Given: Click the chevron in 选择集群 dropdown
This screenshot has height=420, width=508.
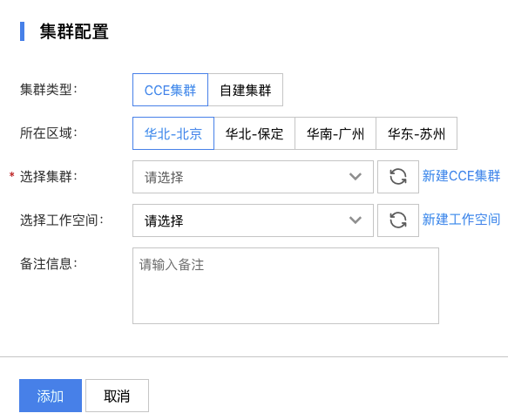Looking at the screenshot, I should point(356,177).
